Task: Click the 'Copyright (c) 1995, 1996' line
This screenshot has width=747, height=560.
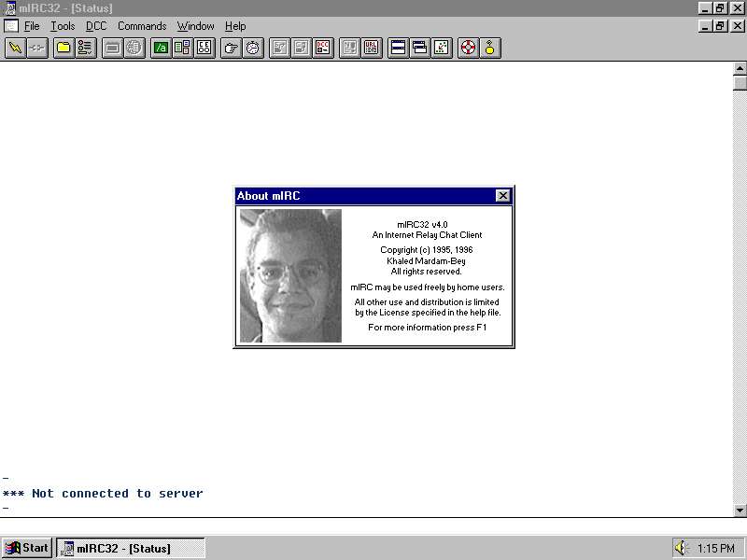Action: (427, 250)
